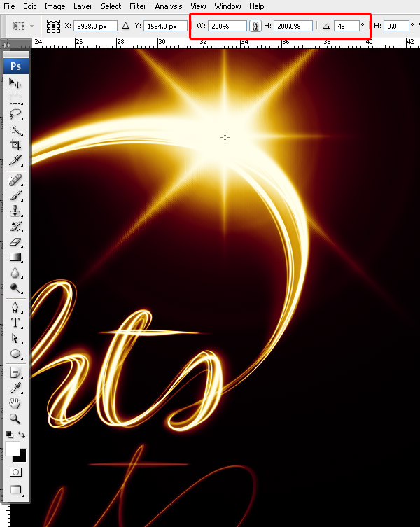Click the white foreground color swatch
The height and width of the screenshot is (527, 420).
pyautogui.click(x=12, y=448)
